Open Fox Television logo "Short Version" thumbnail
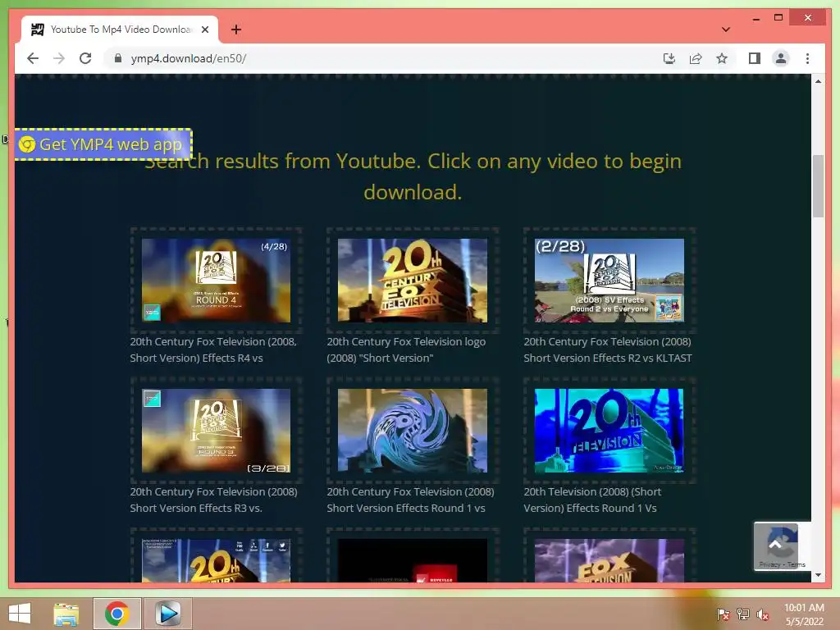The height and width of the screenshot is (630, 840). tap(413, 281)
